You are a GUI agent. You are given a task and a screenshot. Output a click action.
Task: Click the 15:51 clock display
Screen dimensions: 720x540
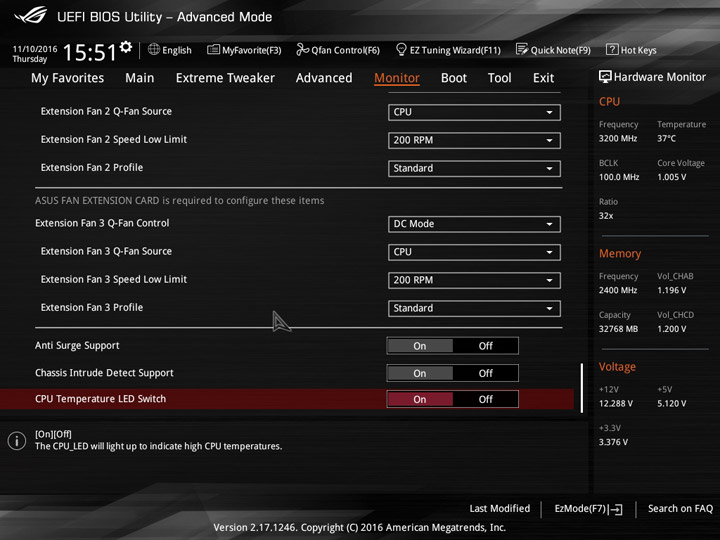(x=90, y=52)
